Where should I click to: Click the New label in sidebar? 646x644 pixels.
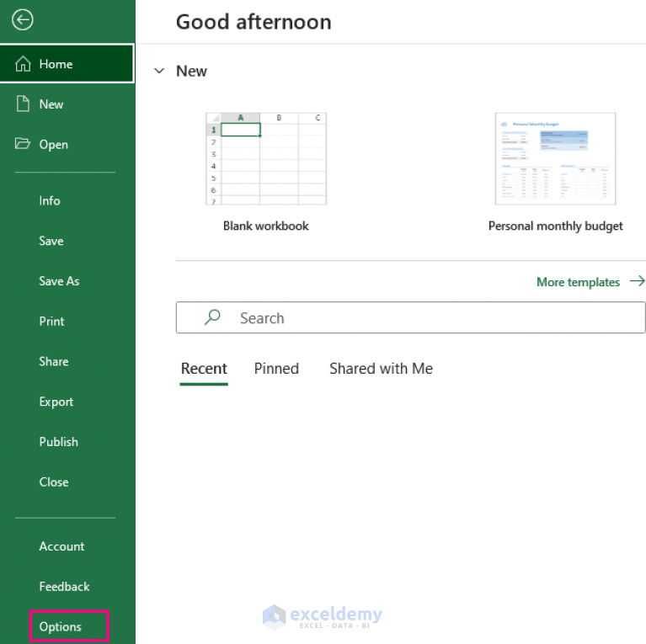click(51, 104)
